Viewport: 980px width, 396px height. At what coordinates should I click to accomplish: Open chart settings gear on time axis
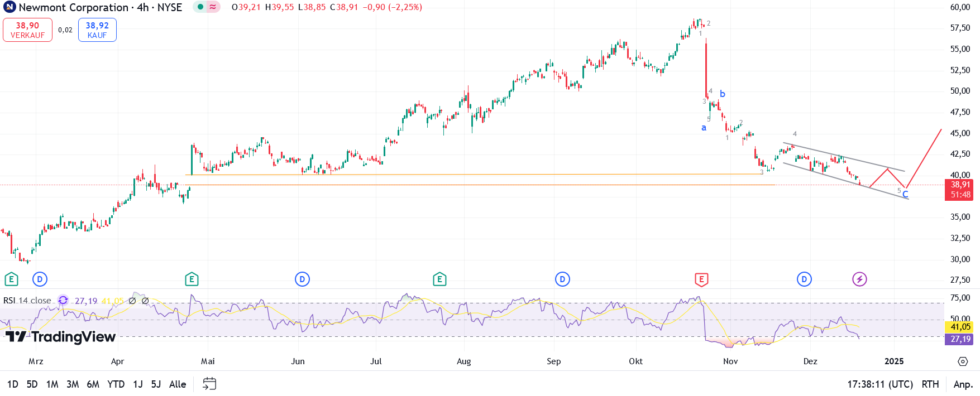pos(963,361)
